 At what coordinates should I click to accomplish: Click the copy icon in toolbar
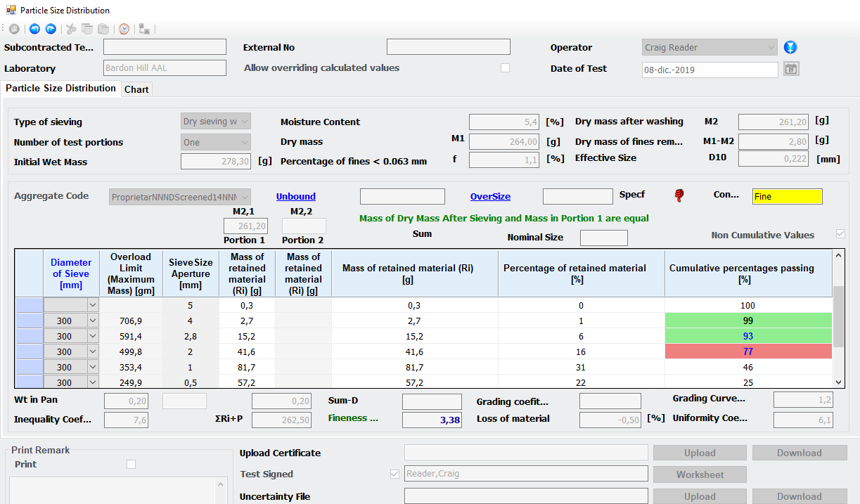click(87, 29)
